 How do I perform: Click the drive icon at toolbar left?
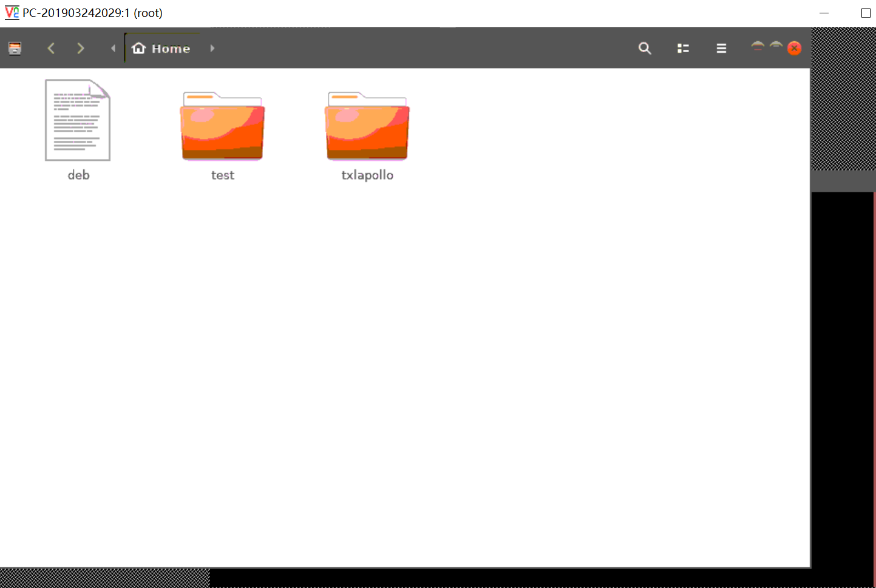[x=15, y=48]
